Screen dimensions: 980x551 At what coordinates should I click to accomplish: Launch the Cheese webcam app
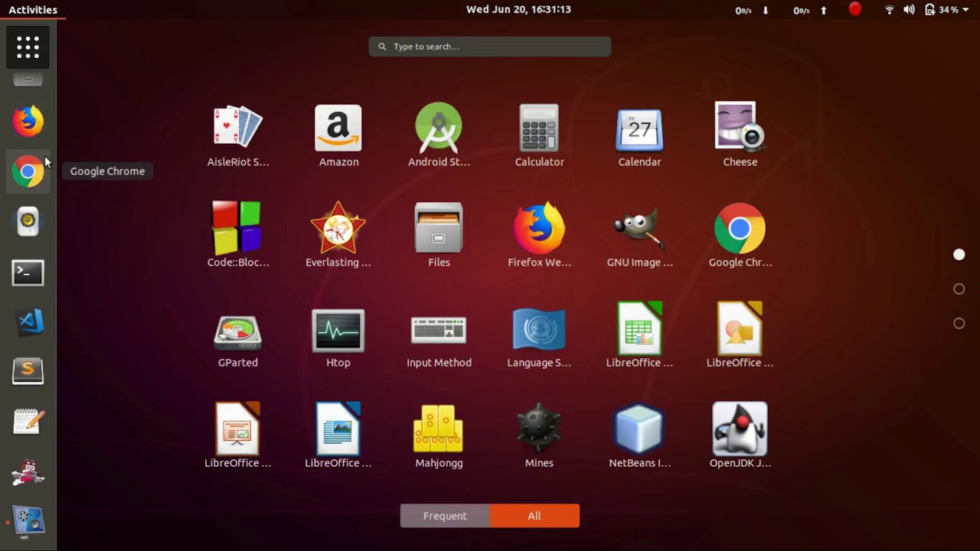point(740,135)
